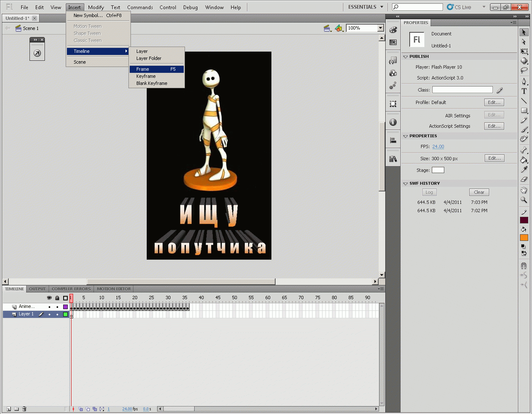532x414 pixels.
Task: Open the Edit Symbols dropdown
Action: 339,28
